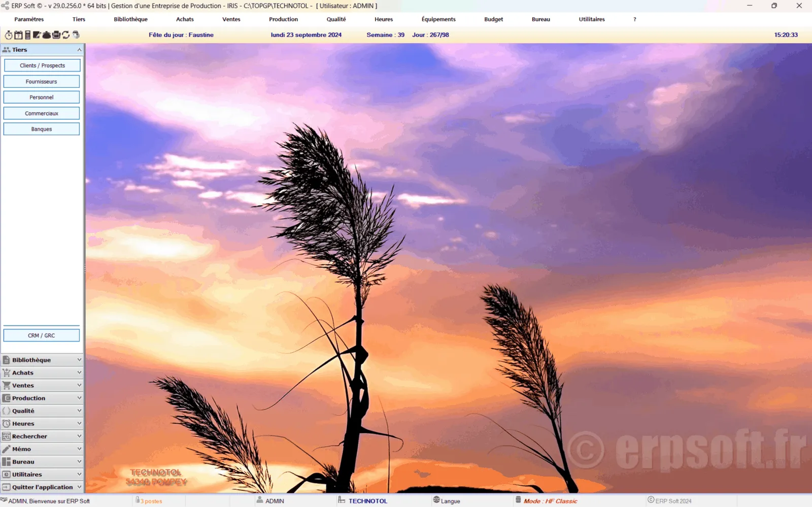812x507 pixels.
Task: Expand the Production sidebar section
Action: [x=79, y=398]
